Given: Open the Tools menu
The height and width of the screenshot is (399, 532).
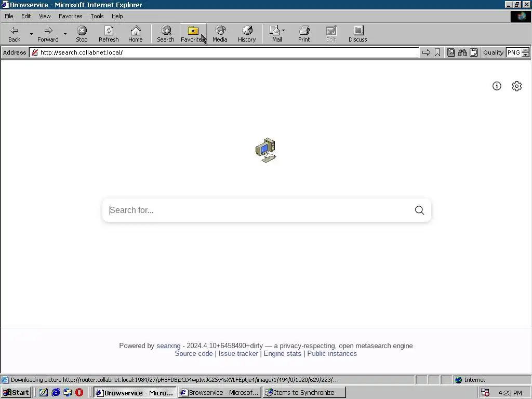Looking at the screenshot, I should pyautogui.click(x=97, y=16).
